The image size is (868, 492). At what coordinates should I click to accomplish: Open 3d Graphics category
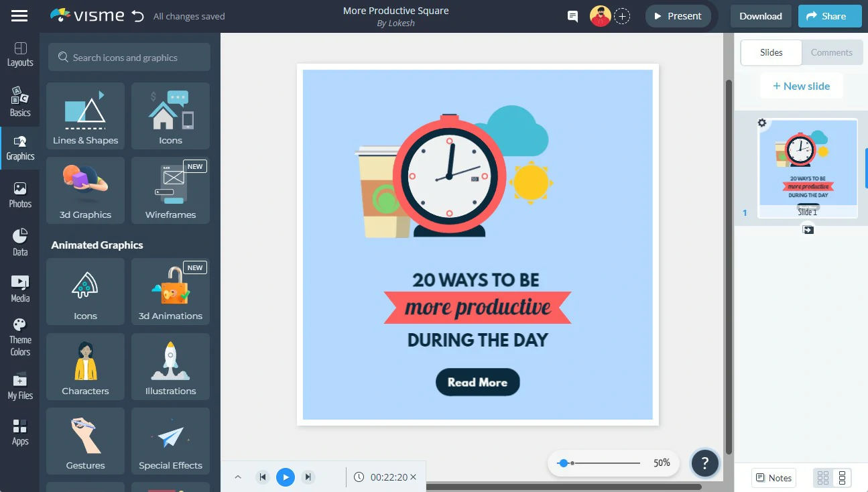[85, 190]
